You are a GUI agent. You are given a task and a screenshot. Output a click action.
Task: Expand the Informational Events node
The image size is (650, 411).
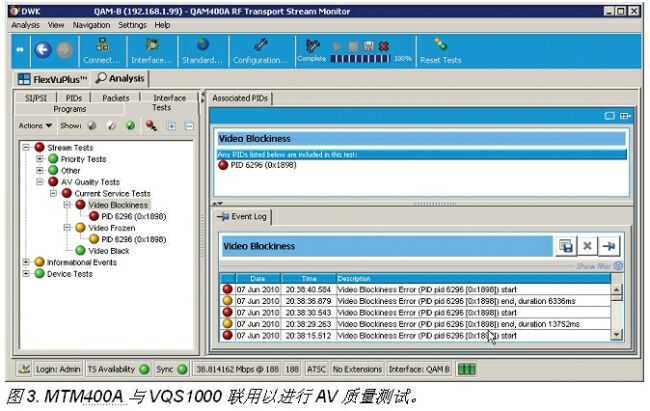(x=26, y=262)
